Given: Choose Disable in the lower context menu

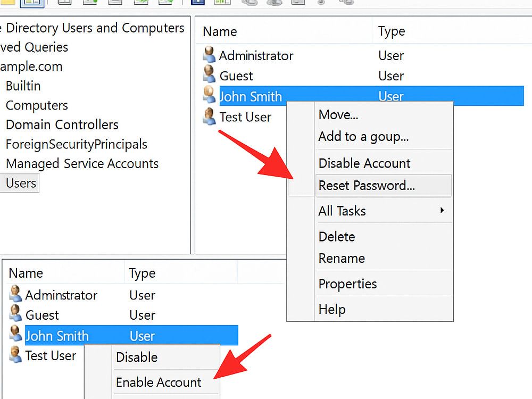Looking at the screenshot, I should tap(137, 358).
